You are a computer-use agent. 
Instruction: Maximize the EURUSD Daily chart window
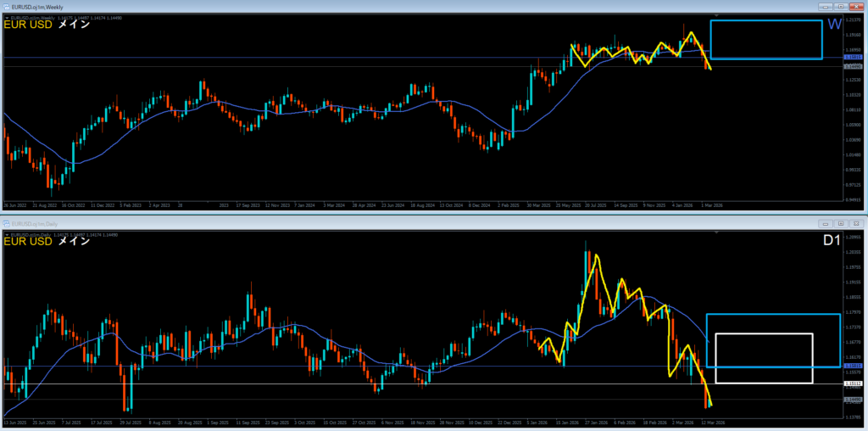(842, 224)
